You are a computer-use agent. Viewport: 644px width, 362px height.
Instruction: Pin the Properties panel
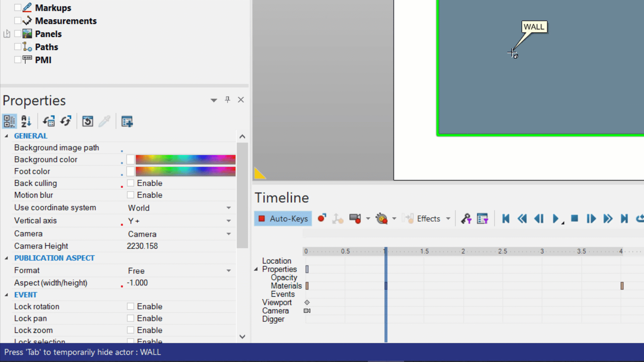(227, 100)
